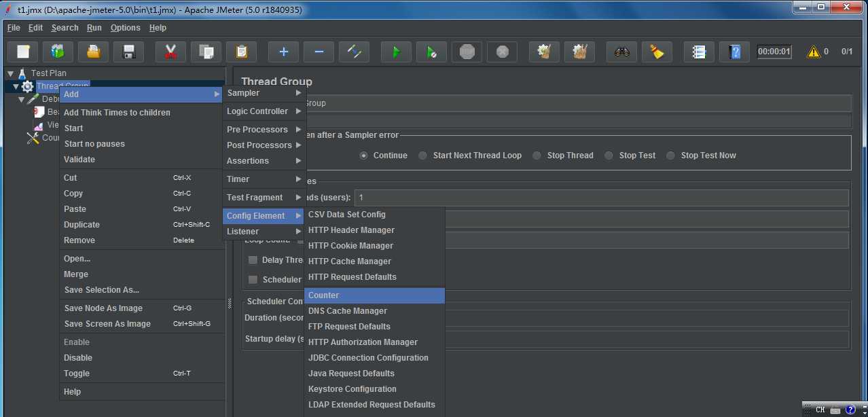
Task: Choose Add Think Times to children
Action: click(141, 113)
